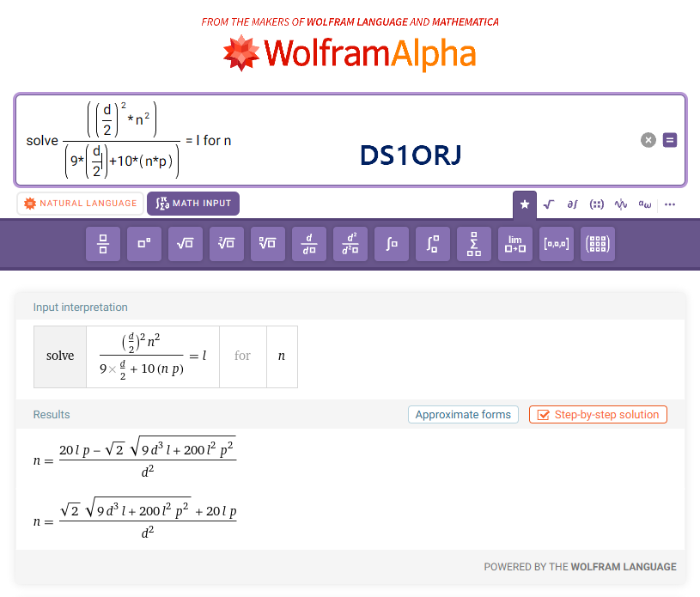Insert summation template
This screenshot has width=700, height=597.
pos(474,244)
